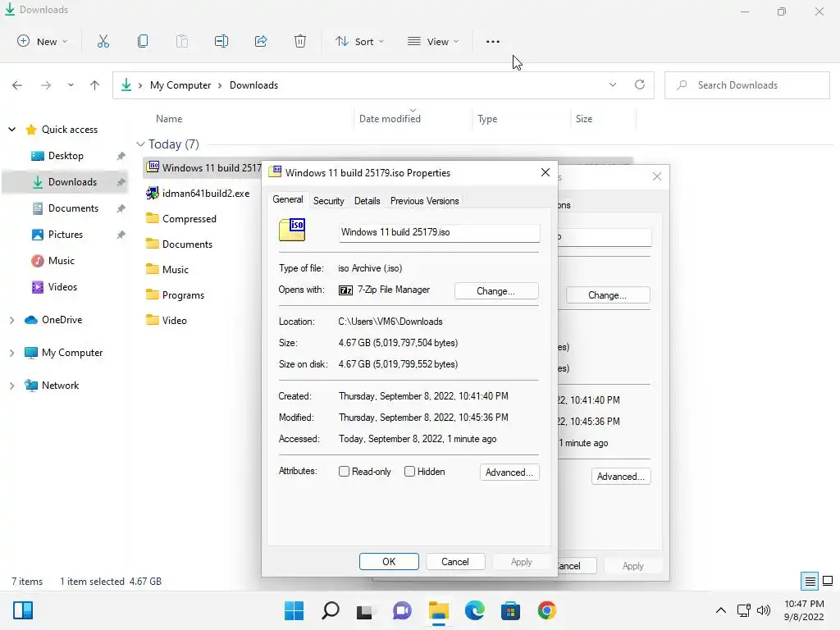Click the network tray icon
The width and height of the screenshot is (840, 630).
(x=743, y=610)
